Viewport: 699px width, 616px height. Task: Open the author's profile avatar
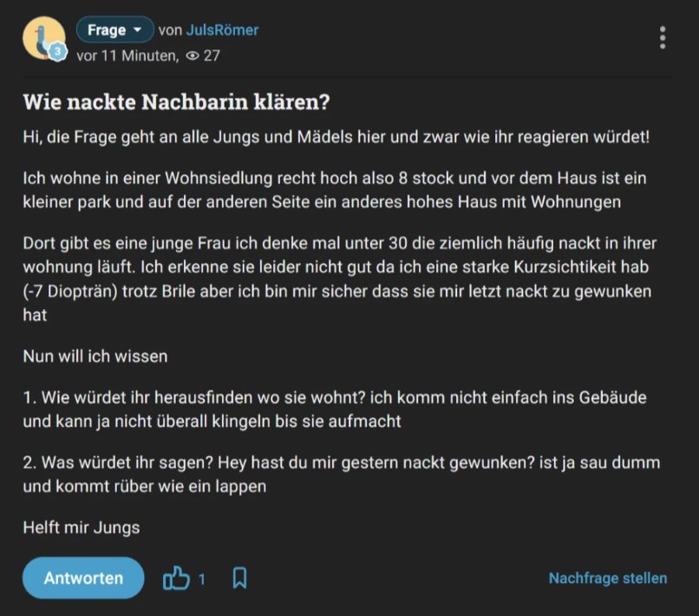point(42,37)
